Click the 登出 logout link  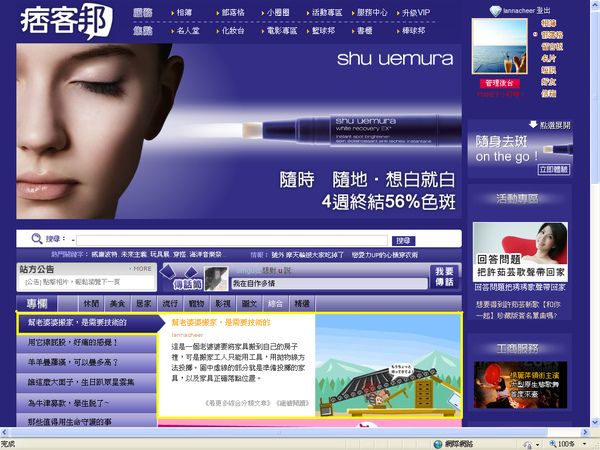543,10
